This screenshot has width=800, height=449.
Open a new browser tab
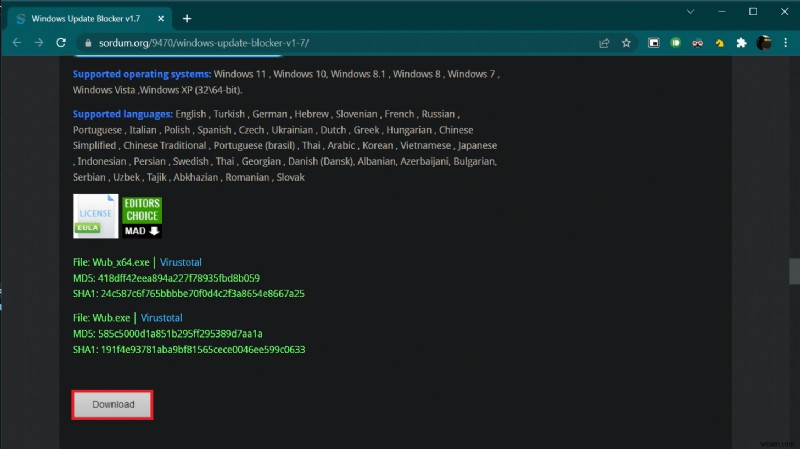[187, 19]
